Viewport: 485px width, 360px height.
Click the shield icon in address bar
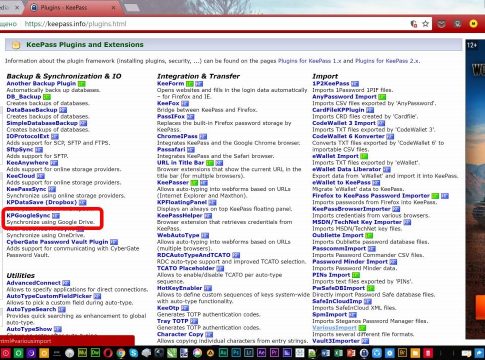(414, 24)
